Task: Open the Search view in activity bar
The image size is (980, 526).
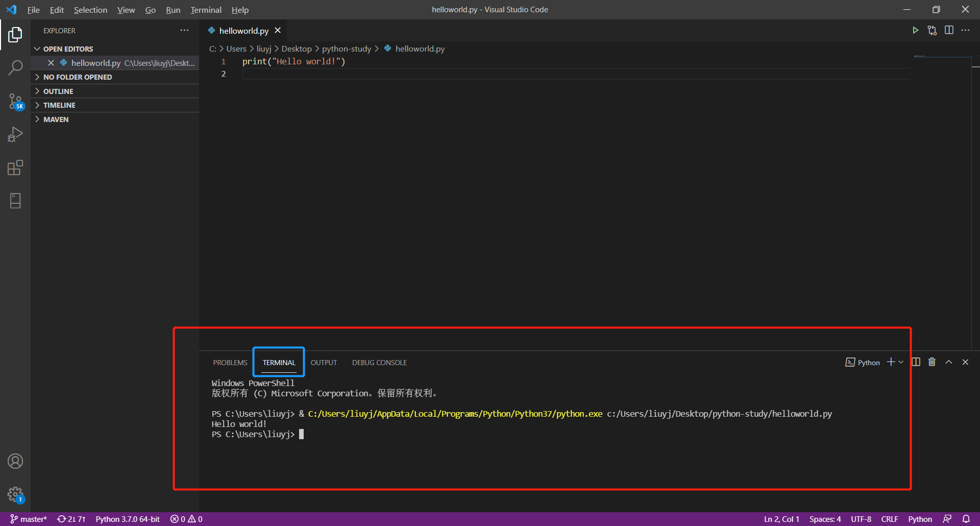Action: (15, 67)
